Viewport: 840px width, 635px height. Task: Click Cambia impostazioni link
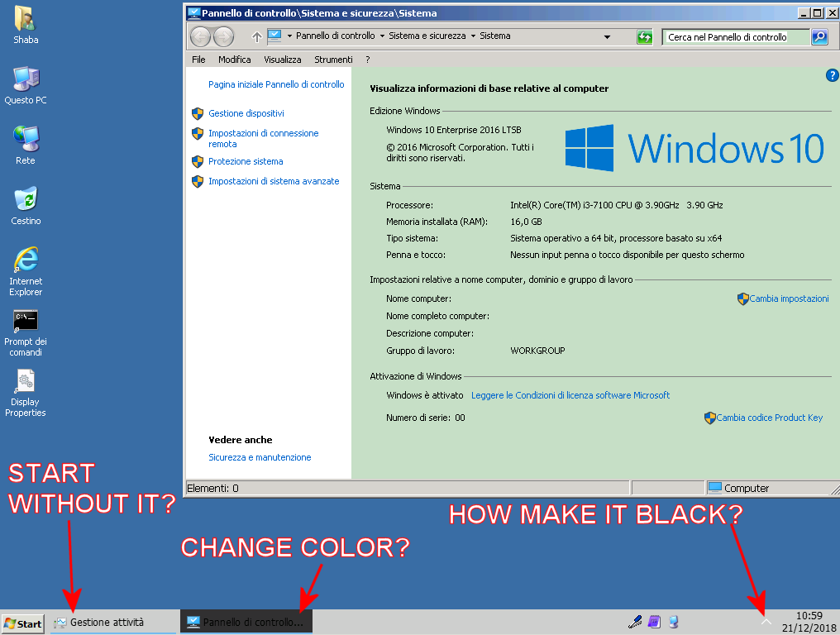789,298
